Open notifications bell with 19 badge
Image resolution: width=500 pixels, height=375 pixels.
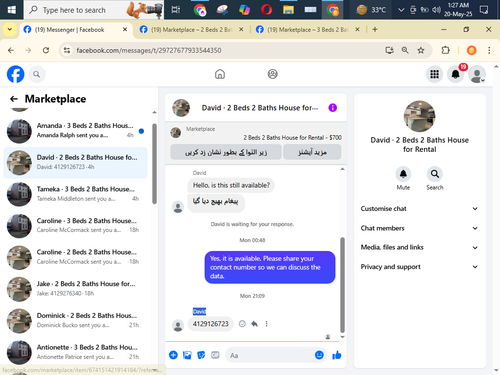[x=456, y=74]
